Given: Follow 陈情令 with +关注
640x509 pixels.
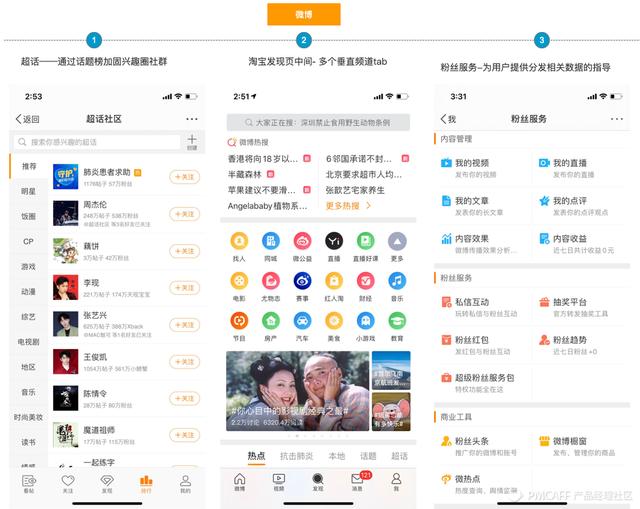Looking at the screenshot, I should [184, 398].
